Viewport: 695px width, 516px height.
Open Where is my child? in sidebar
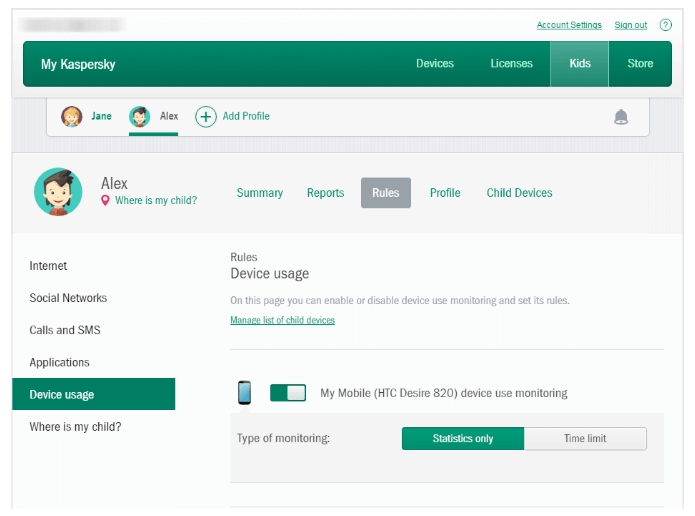coord(75,427)
